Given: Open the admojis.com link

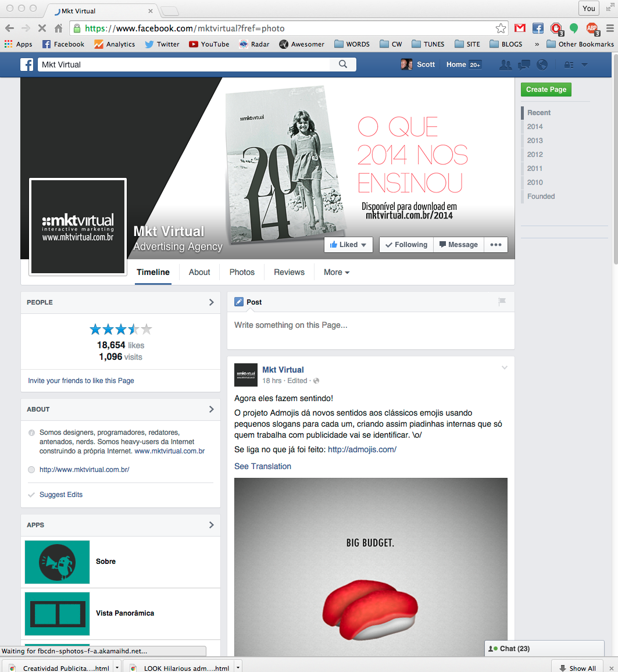Looking at the screenshot, I should point(362,449).
